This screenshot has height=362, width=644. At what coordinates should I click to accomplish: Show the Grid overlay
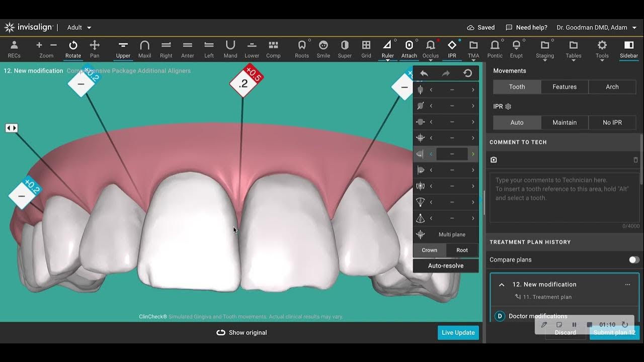(x=366, y=49)
